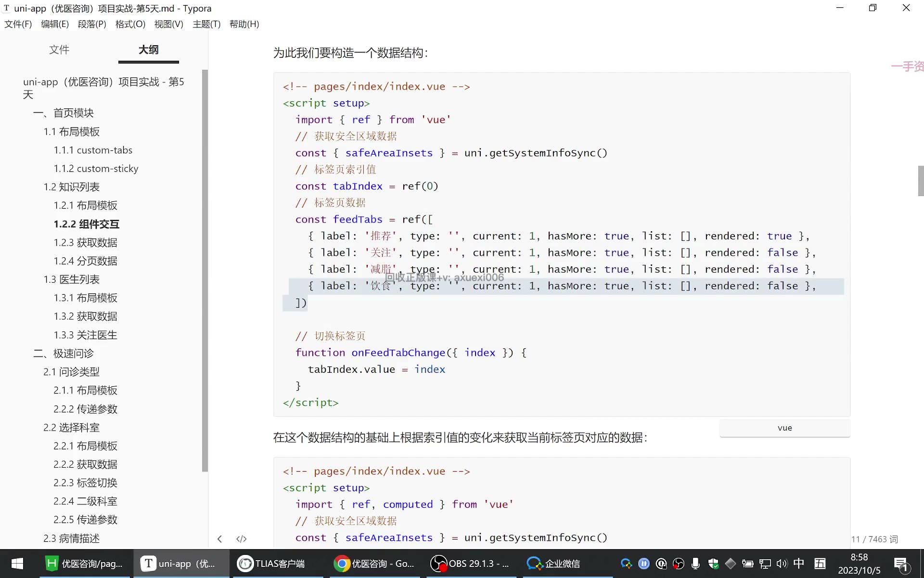The width and height of the screenshot is (924, 578).
Task: Open notification center icon
Action: [900, 564]
